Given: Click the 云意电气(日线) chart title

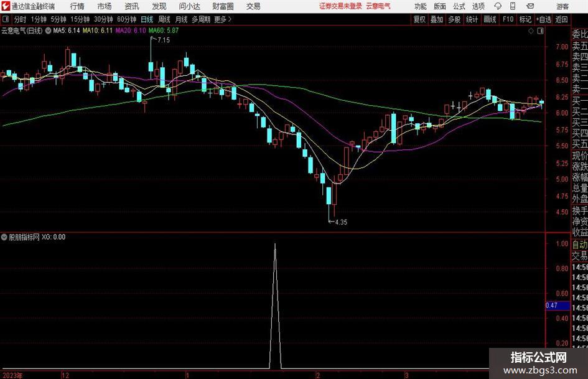Looking at the screenshot, I should pyautogui.click(x=22, y=30).
